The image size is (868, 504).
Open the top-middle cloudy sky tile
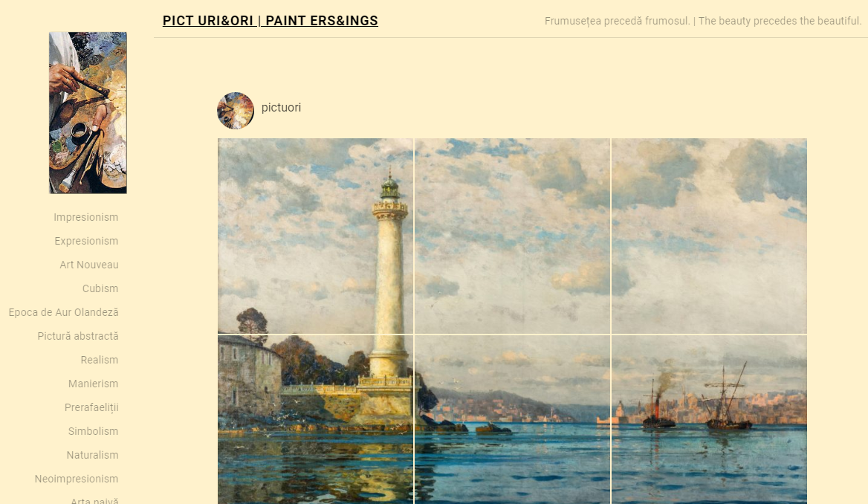tap(513, 236)
